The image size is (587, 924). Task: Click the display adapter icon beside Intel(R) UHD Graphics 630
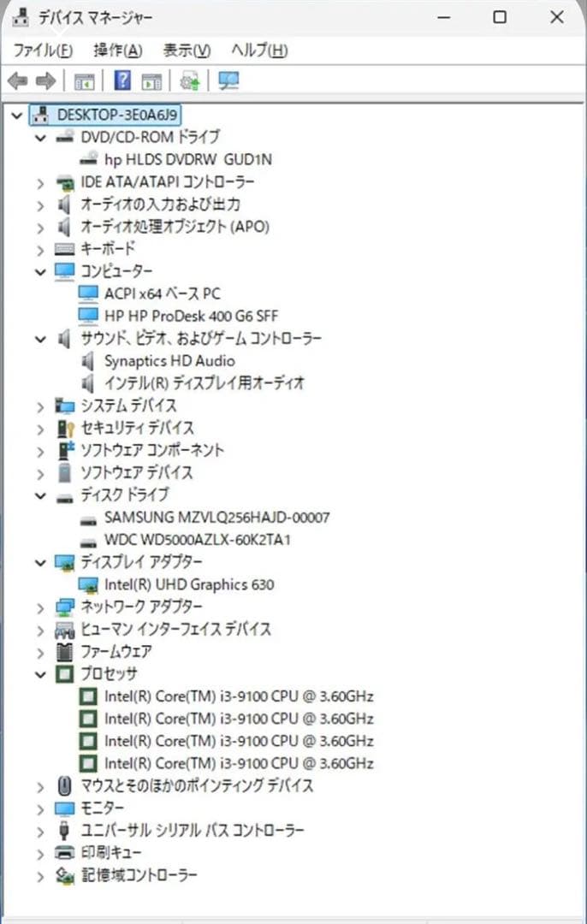coord(88,584)
